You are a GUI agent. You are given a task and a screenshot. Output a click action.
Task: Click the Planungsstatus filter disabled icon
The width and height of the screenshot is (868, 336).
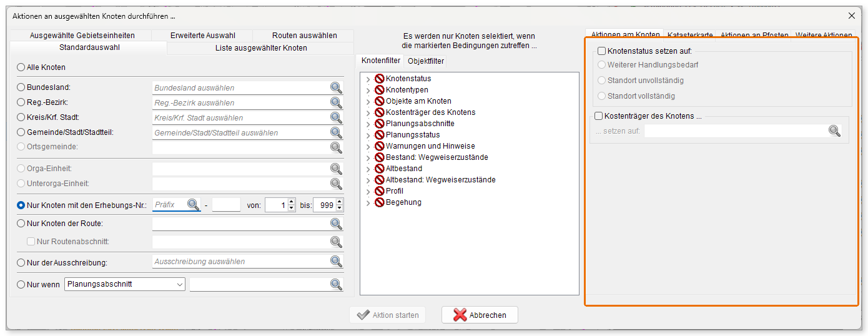(379, 135)
